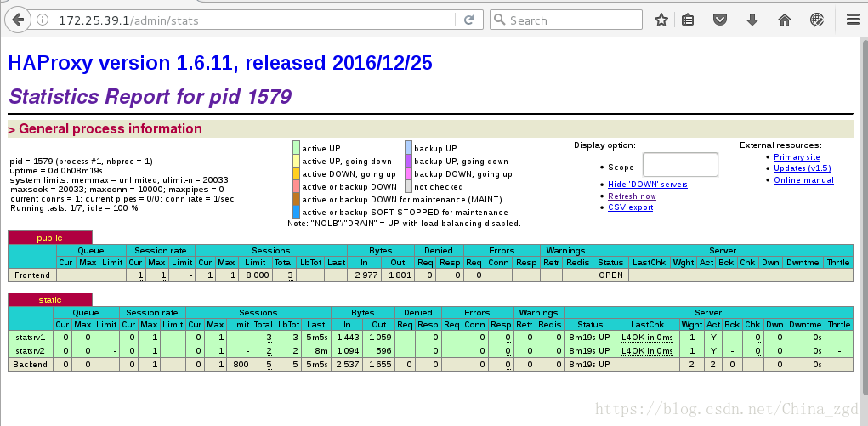Save page to Pocket icon

pos(719,20)
